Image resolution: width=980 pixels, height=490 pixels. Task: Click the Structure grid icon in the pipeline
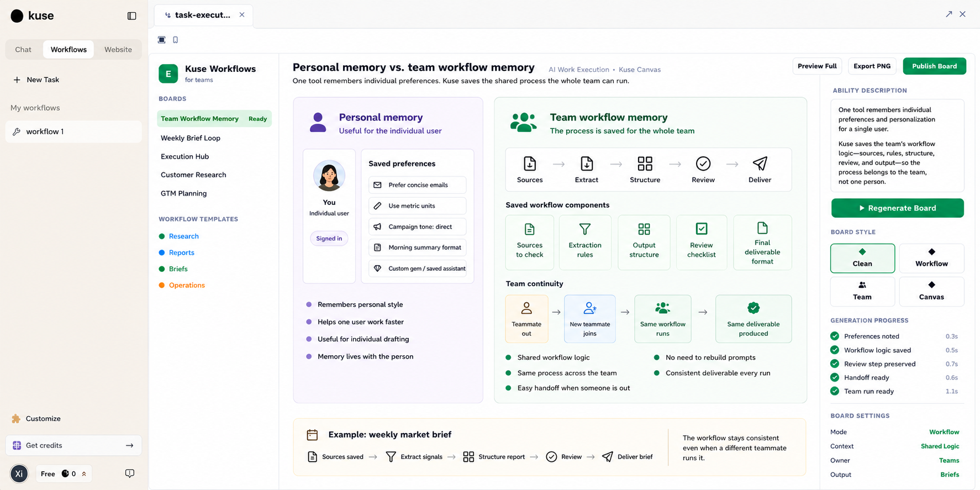point(645,164)
